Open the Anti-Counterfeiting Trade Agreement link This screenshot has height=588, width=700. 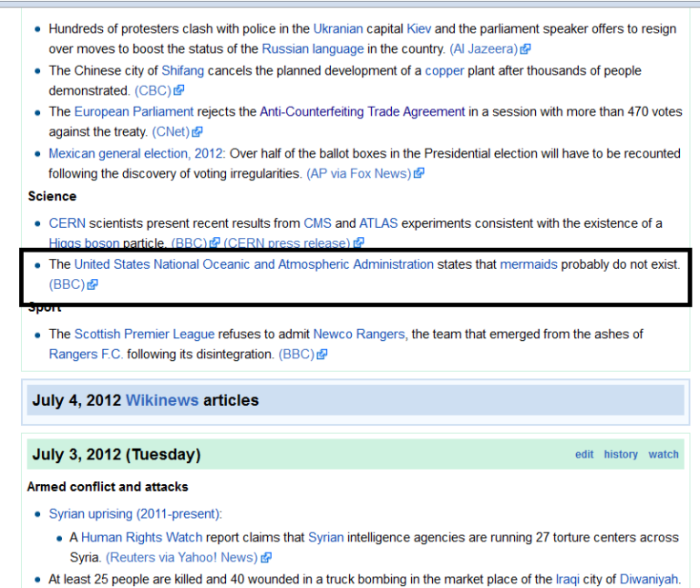(362, 111)
